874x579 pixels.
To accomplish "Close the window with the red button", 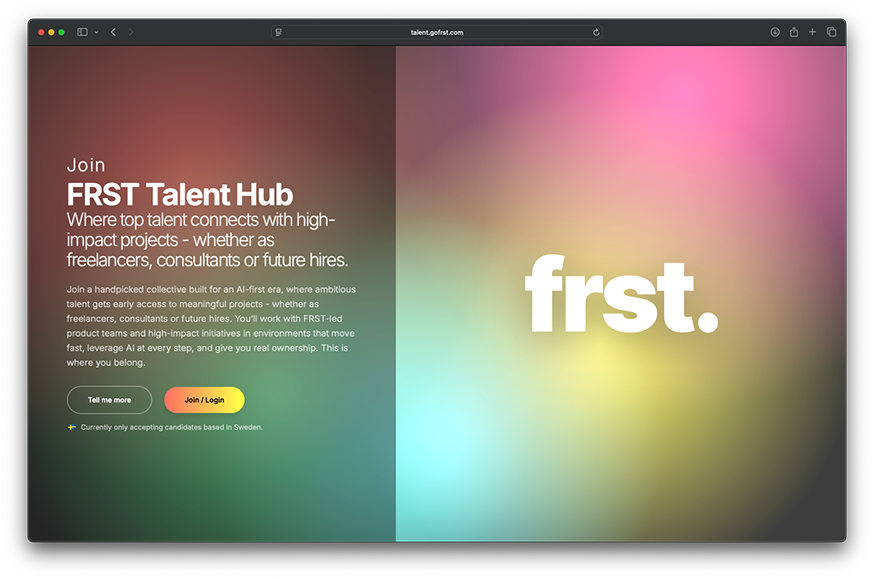I will click(x=41, y=32).
